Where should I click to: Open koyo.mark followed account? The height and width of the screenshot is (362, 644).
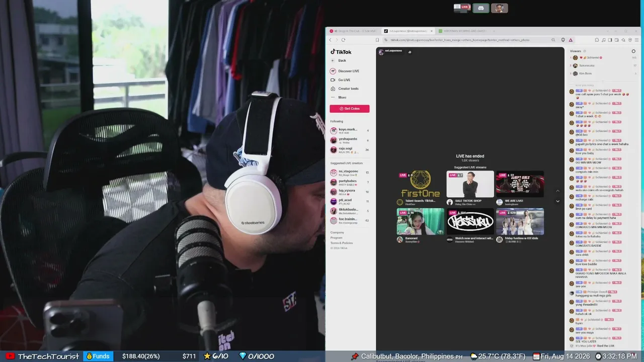click(x=350, y=131)
